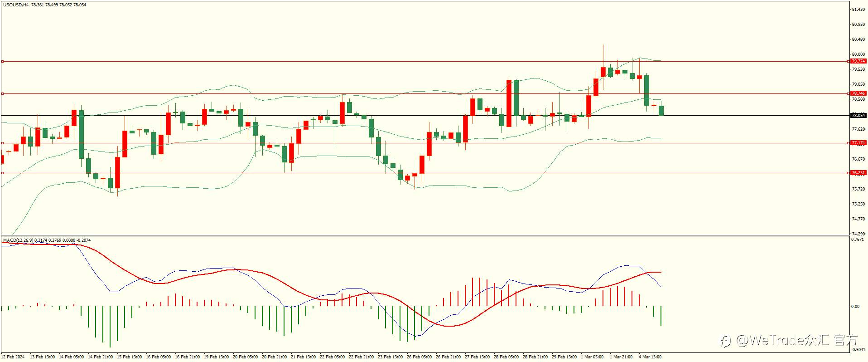The height and width of the screenshot is (362, 868).
Task: Click the 22 Feb 05:00 time label
Action: click(x=332, y=357)
